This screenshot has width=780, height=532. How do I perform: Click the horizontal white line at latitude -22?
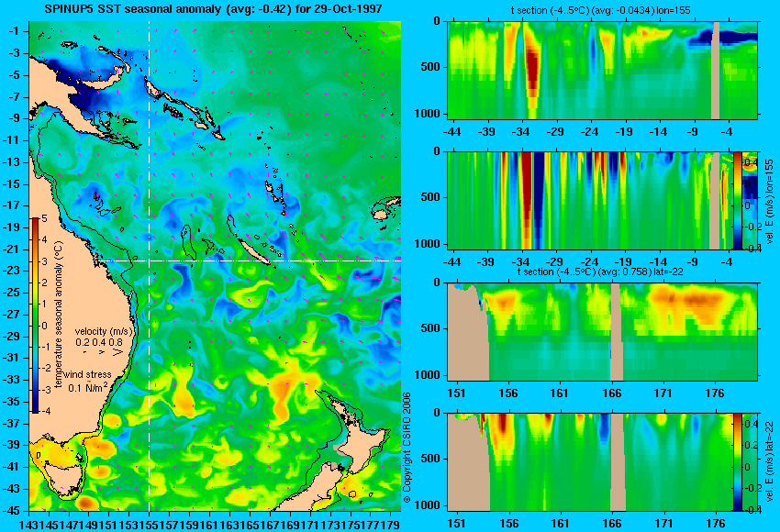coord(249,260)
